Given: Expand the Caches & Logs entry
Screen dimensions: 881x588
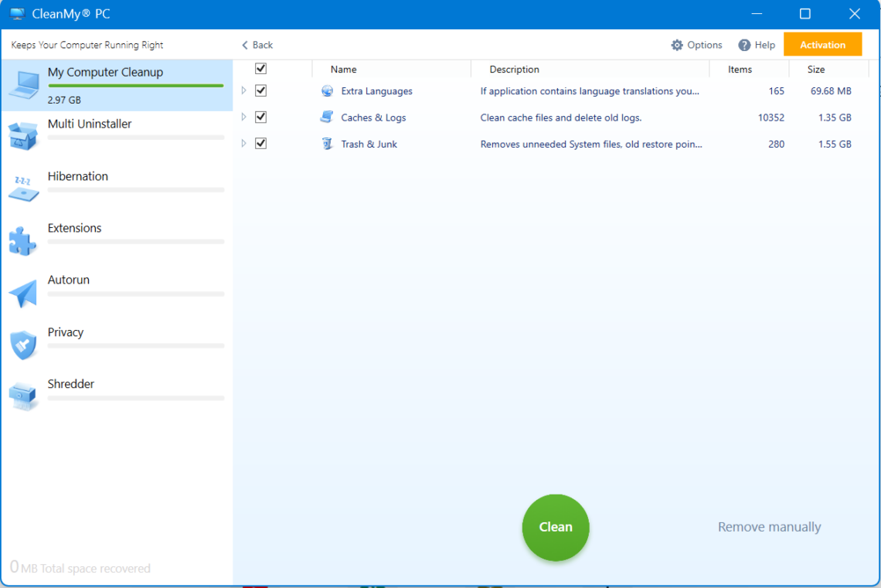Looking at the screenshot, I should coord(243,117).
